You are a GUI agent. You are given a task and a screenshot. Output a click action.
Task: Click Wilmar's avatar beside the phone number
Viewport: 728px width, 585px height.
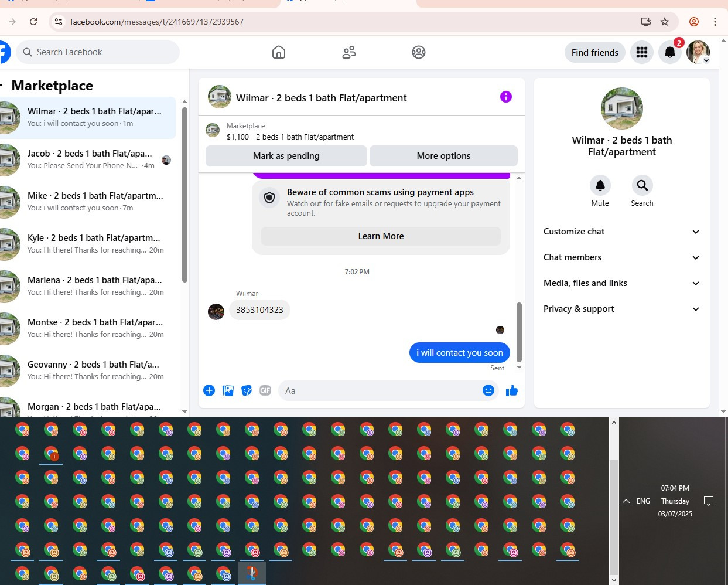[216, 311]
